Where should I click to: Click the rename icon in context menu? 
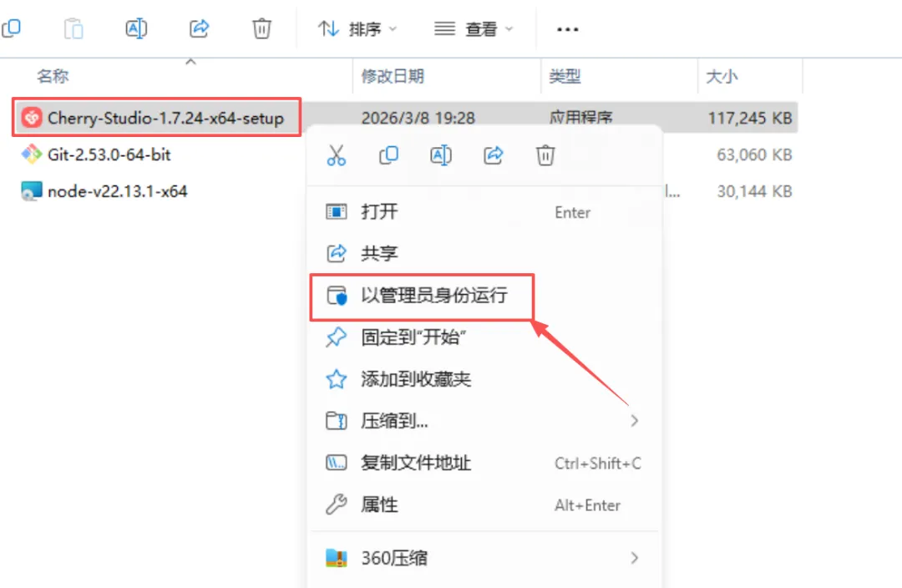(x=441, y=155)
